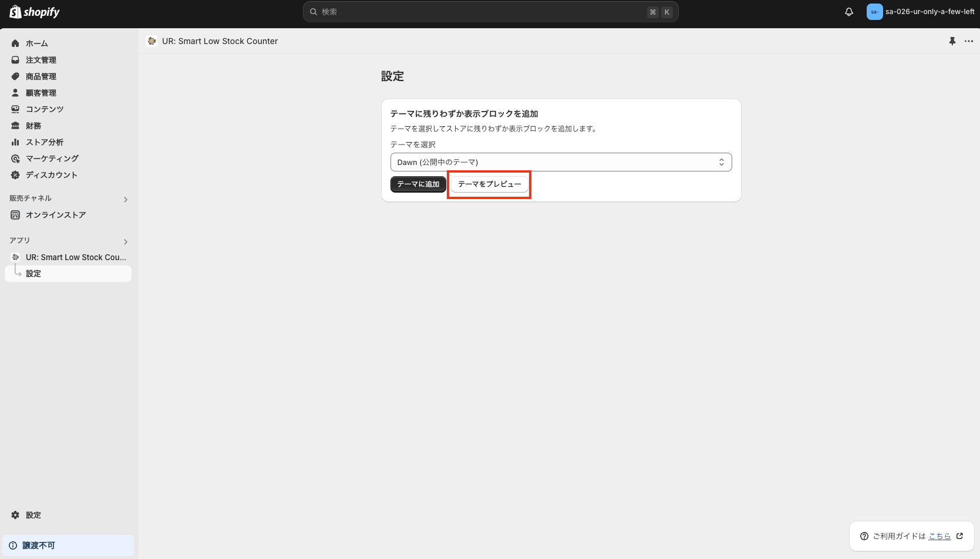Expand the 販売チャネル section chevron

[x=126, y=200]
